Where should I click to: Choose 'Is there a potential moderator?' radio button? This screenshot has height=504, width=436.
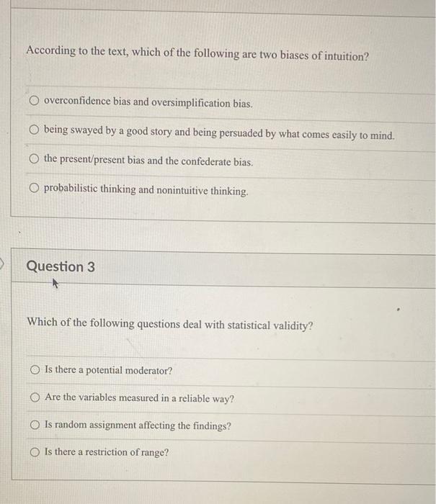pos(35,369)
